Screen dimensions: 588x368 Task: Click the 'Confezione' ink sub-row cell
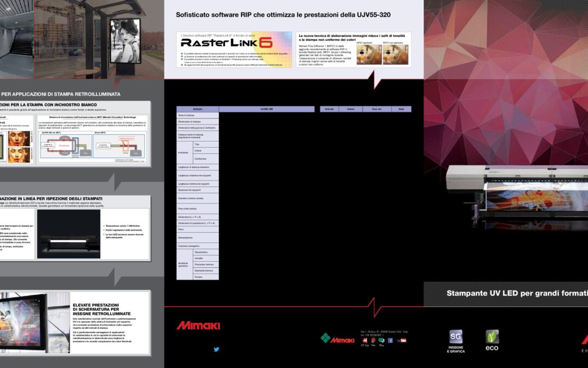click(x=206, y=159)
